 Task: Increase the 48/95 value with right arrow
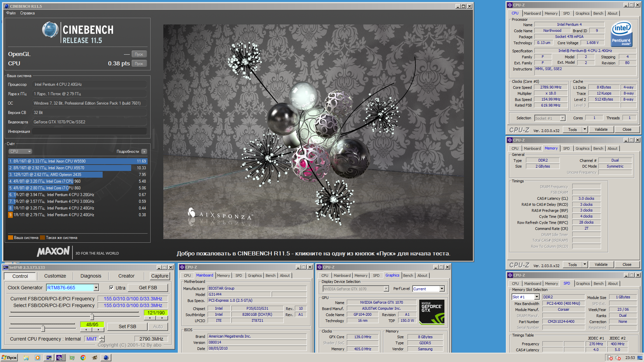98,329
